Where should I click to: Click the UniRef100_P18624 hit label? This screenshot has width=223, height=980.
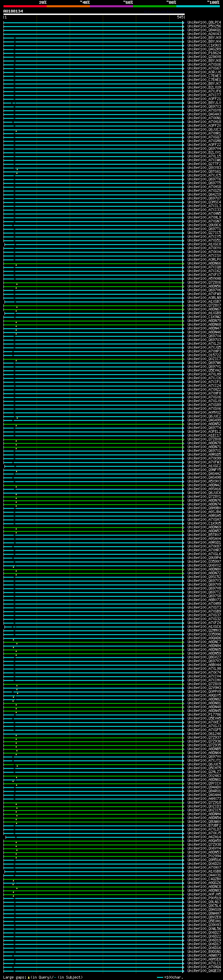[204, 53]
